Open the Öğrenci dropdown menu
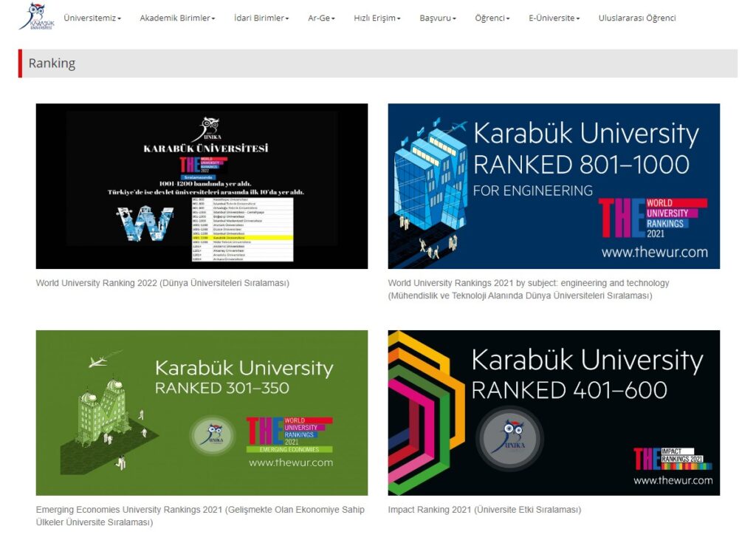Image resolution: width=756 pixels, height=543 pixels. pyautogui.click(x=492, y=18)
